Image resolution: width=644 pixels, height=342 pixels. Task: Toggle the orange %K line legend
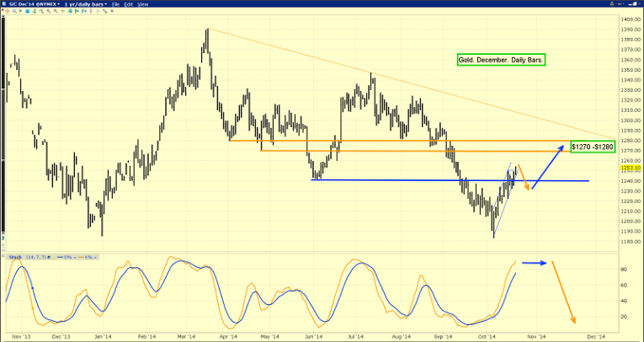[86, 256]
